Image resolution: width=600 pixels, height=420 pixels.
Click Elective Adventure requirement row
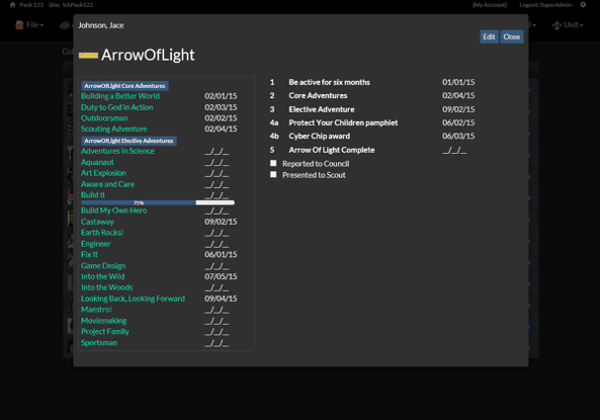coord(321,109)
